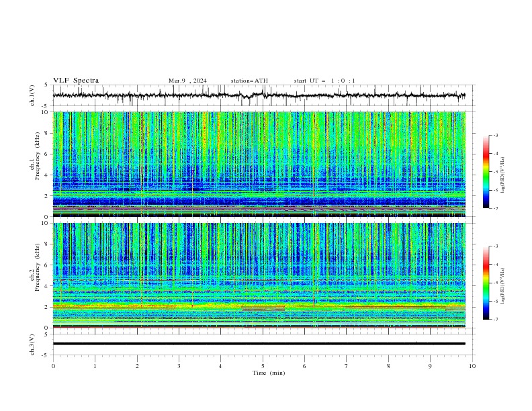
Task: Click the ch.1 spectrogram color scale bar
Action: click(x=486, y=172)
